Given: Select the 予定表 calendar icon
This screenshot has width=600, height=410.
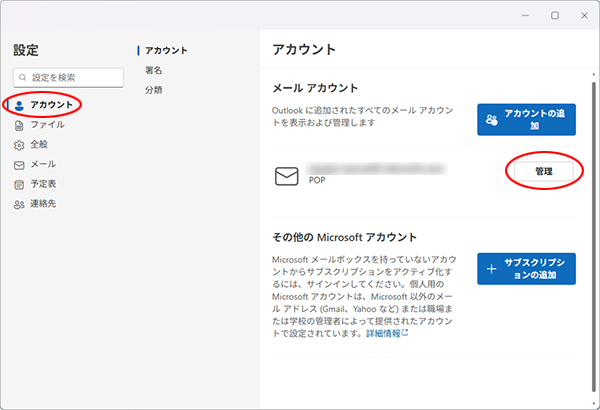Looking at the screenshot, I should pyautogui.click(x=20, y=184).
